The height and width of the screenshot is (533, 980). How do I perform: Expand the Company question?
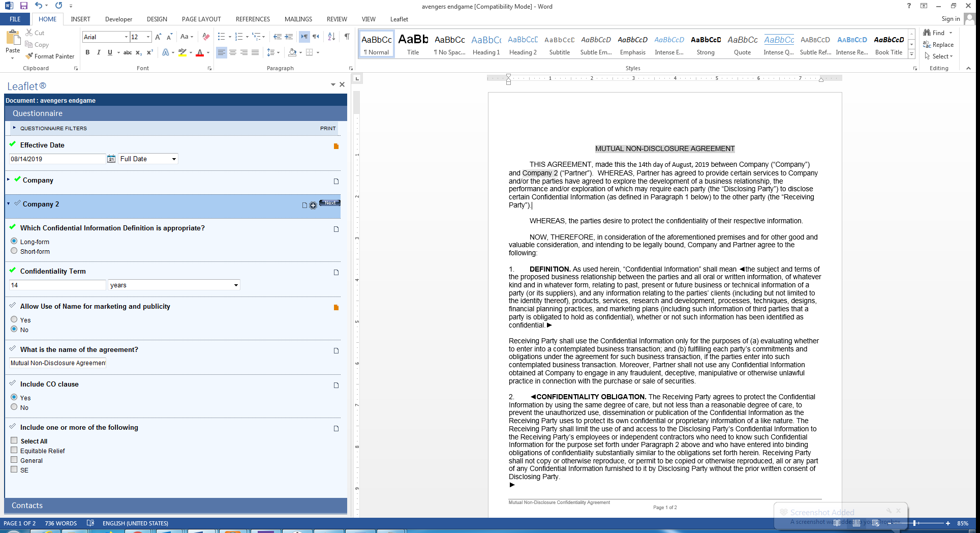pyautogui.click(x=9, y=180)
